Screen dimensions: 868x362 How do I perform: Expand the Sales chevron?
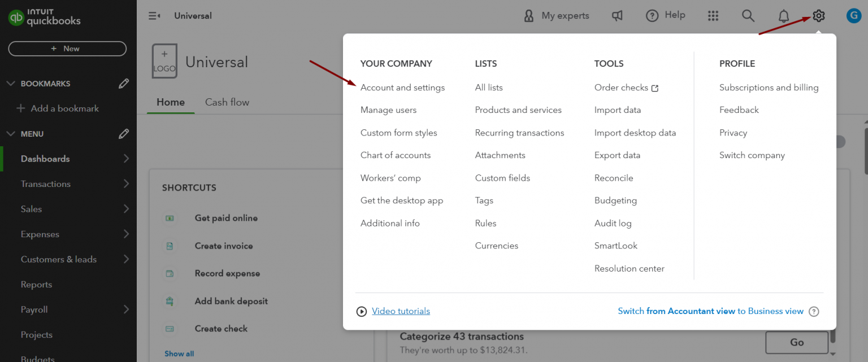[x=125, y=209]
